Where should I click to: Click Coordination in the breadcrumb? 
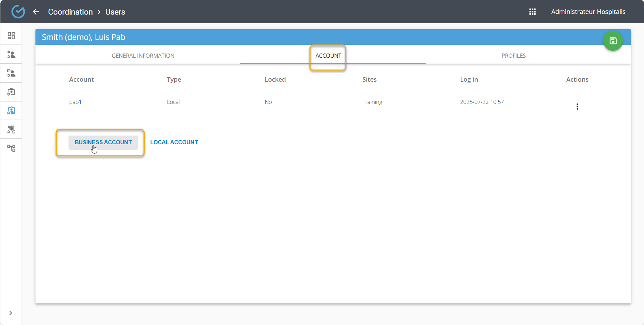[70, 12]
